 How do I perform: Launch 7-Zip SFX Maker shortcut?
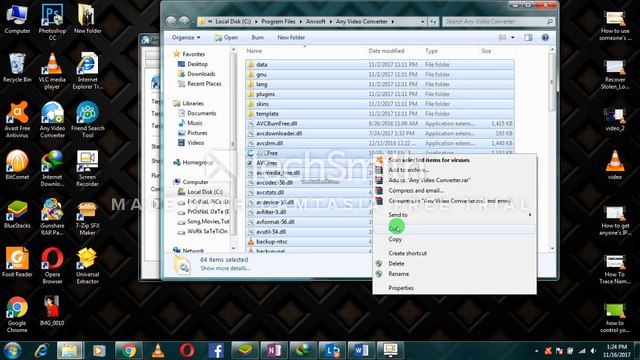(87, 217)
